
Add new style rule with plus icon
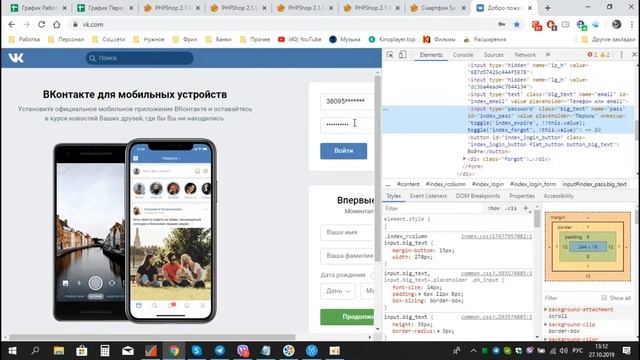(x=526, y=208)
